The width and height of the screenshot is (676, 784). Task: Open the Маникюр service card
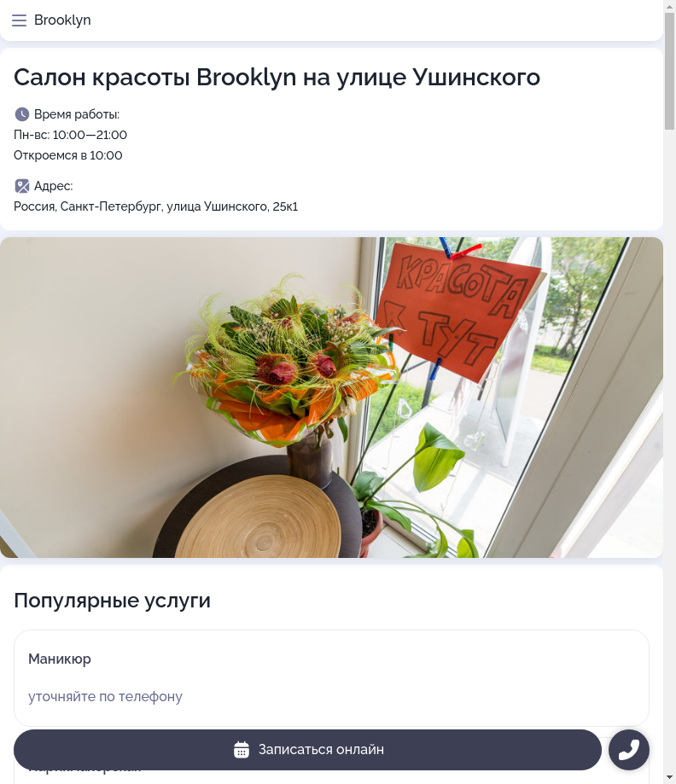(x=331, y=678)
